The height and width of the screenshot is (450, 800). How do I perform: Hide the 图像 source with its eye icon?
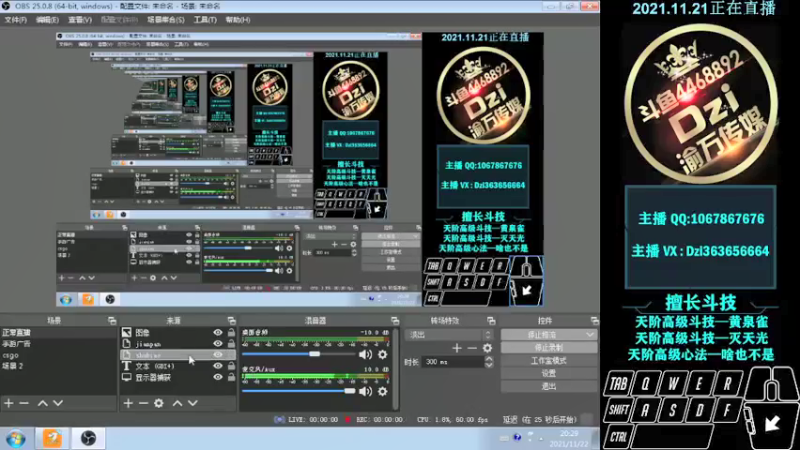(x=218, y=332)
